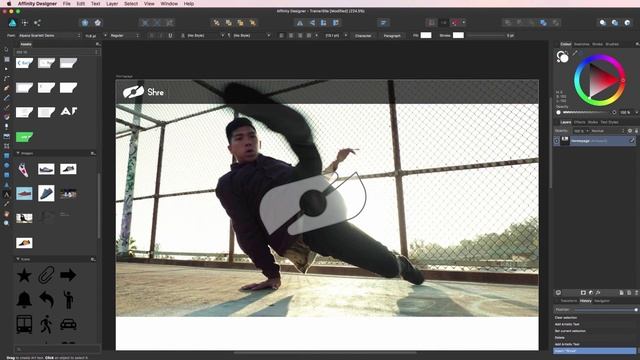Screen dimensions: 640x360
Task: Toggle visibility of the Homepage layer
Action: tap(557, 141)
